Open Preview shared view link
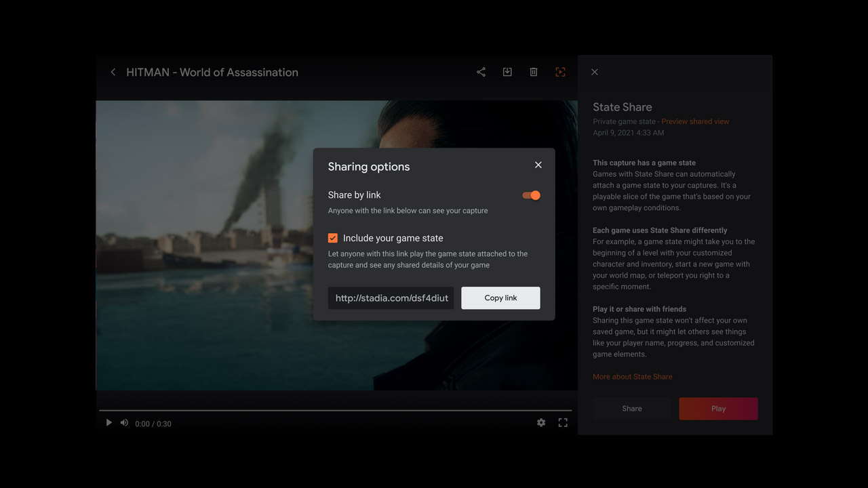 click(695, 121)
